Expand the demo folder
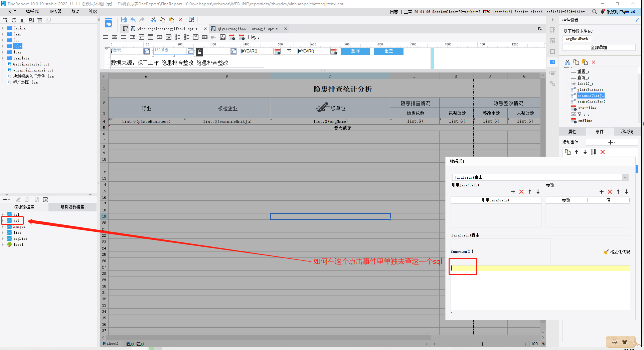The image size is (644, 350). coord(3,34)
